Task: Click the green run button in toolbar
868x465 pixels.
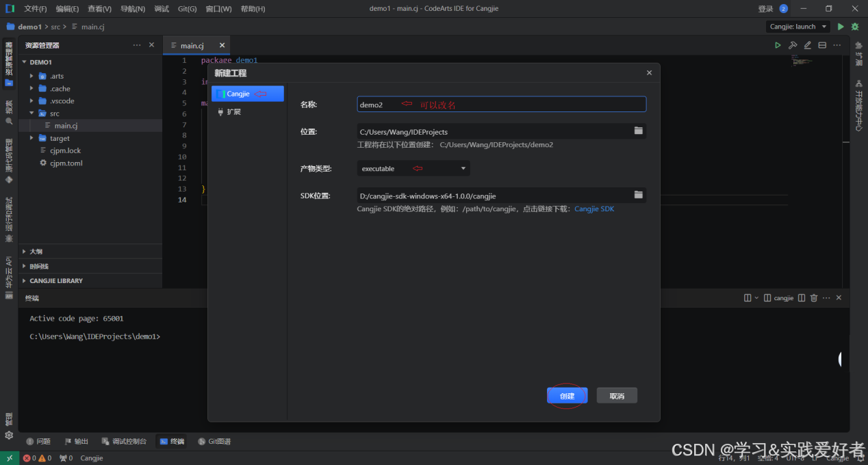Action: point(841,27)
